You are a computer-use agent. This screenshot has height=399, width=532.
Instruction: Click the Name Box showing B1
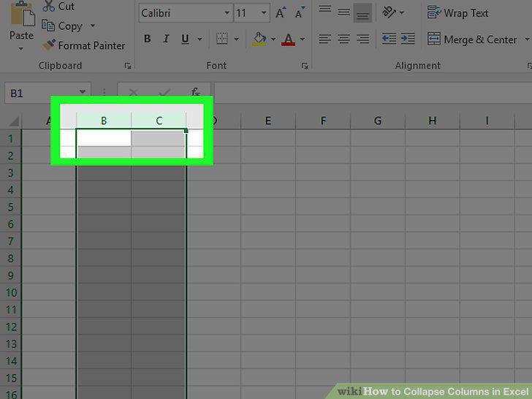[x=41, y=93]
